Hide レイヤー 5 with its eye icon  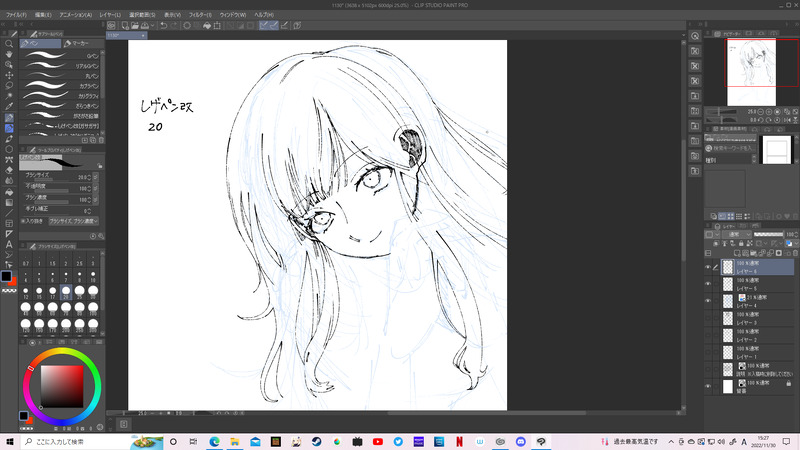click(x=708, y=284)
